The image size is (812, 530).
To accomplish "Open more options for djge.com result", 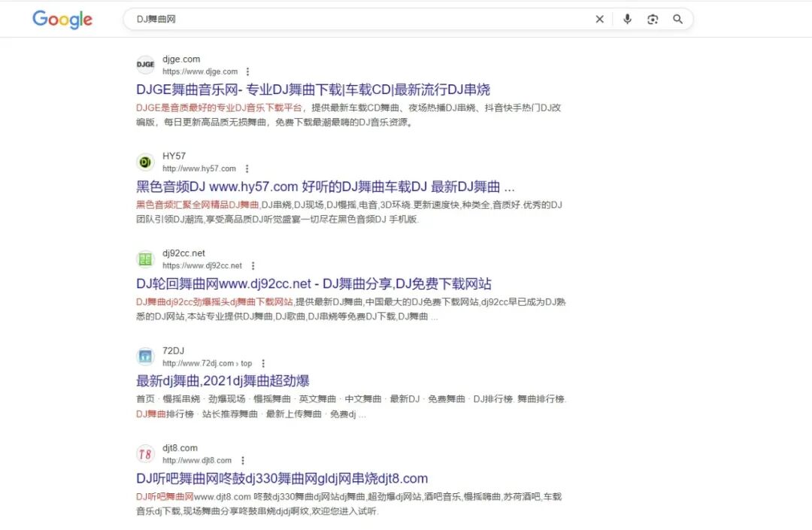I will pos(247,71).
